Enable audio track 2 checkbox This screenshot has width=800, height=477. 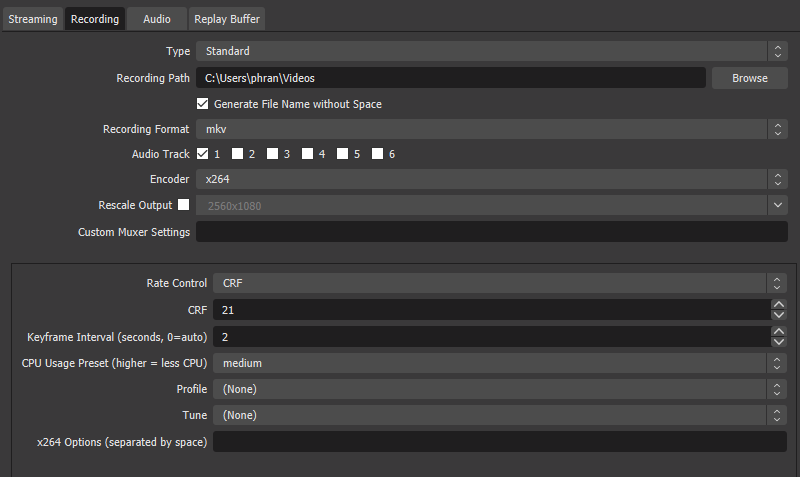click(238, 154)
